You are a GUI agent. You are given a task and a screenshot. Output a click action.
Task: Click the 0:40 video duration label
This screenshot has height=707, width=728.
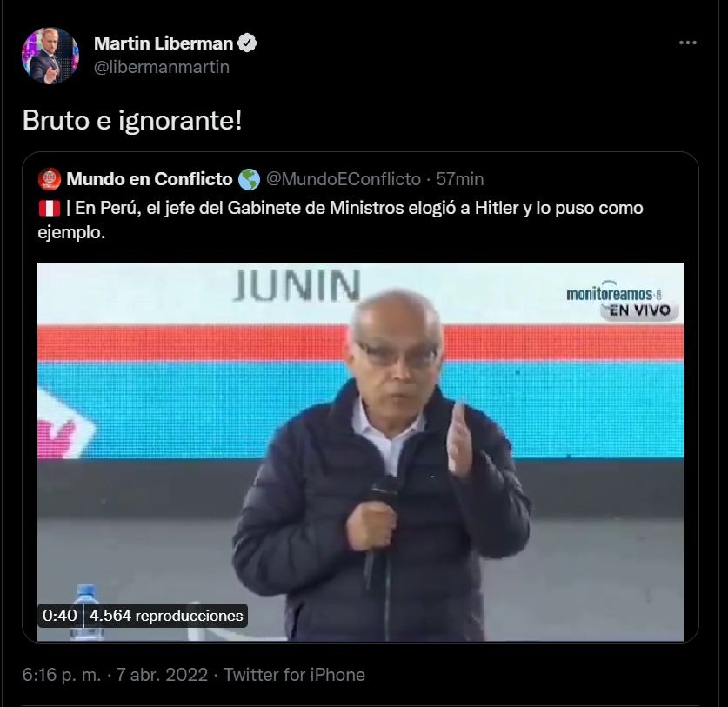(59, 616)
